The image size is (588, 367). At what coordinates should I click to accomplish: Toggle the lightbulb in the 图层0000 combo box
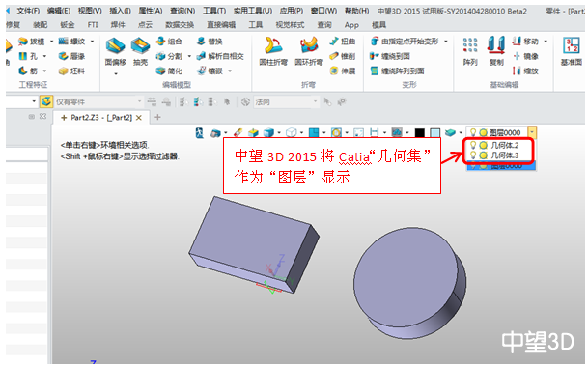click(473, 132)
